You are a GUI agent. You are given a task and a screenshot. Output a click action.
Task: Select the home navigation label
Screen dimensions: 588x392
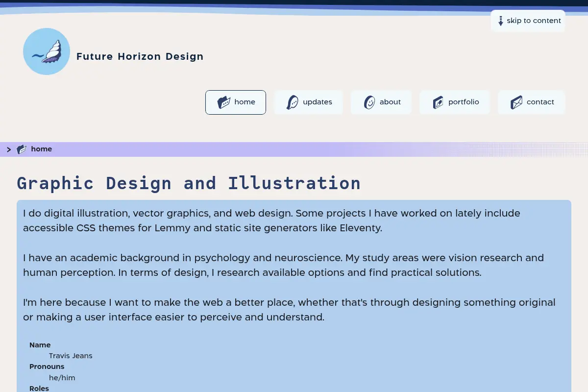[245, 102]
